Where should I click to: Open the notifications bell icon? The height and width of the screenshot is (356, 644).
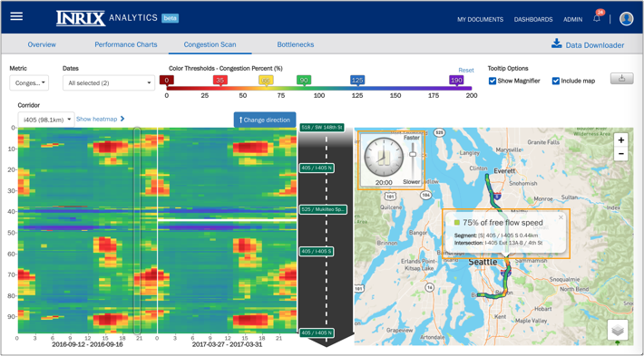click(597, 19)
